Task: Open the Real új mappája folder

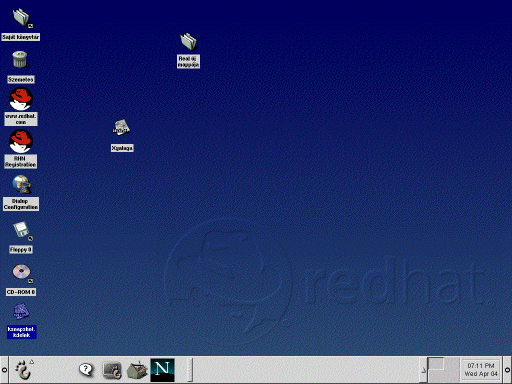Action: [188, 42]
